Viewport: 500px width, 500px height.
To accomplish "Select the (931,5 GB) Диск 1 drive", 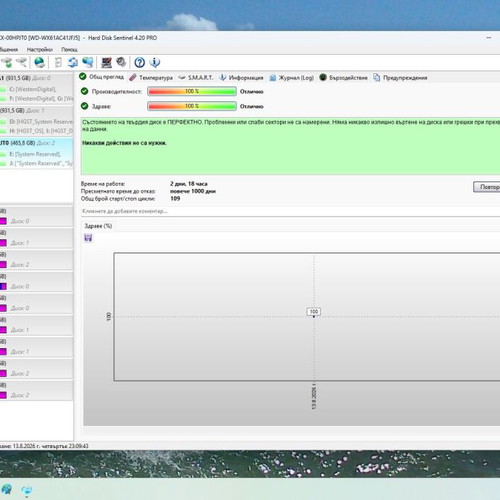I will pyautogui.click(x=36, y=110).
